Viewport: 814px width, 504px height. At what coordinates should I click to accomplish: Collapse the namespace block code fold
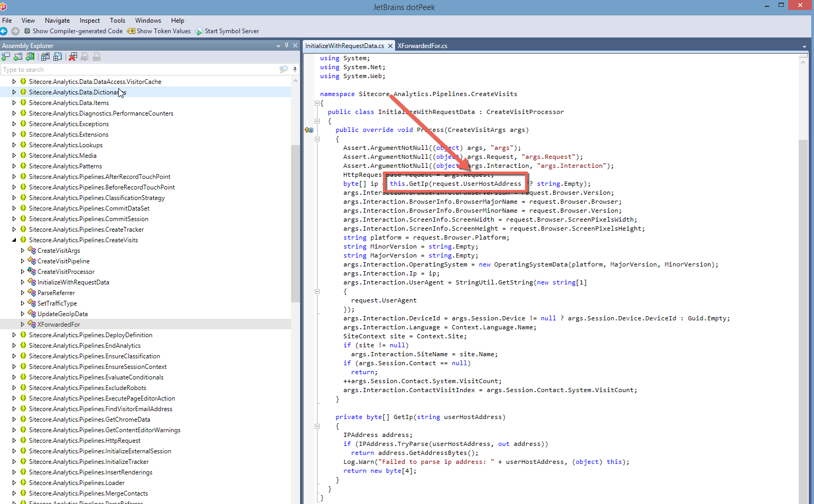(x=317, y=103)
